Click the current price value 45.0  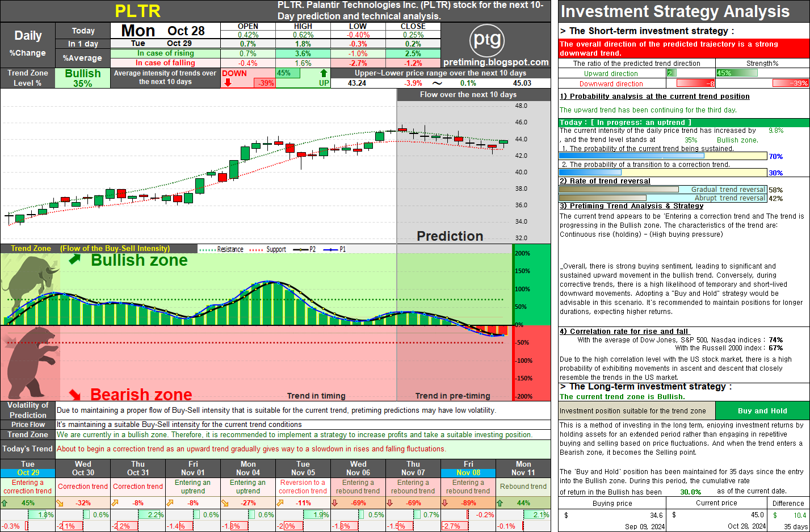(x=757, y=515)
